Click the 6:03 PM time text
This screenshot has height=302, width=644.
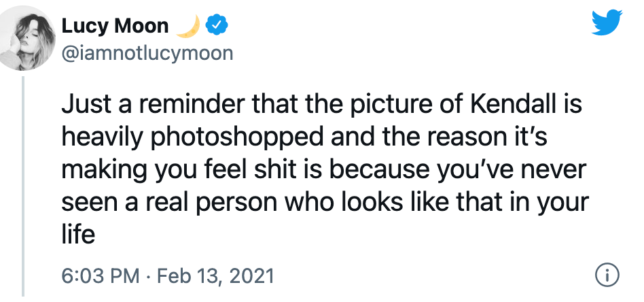tap(100, 276)
